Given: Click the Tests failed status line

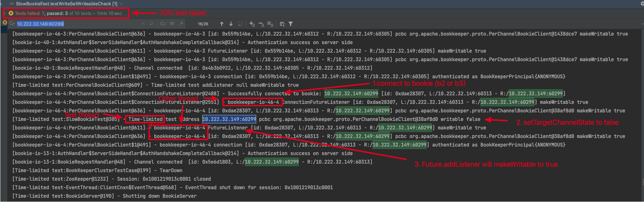Looking at the screenshot, I should pyautogui.click(x=68, y=13).
